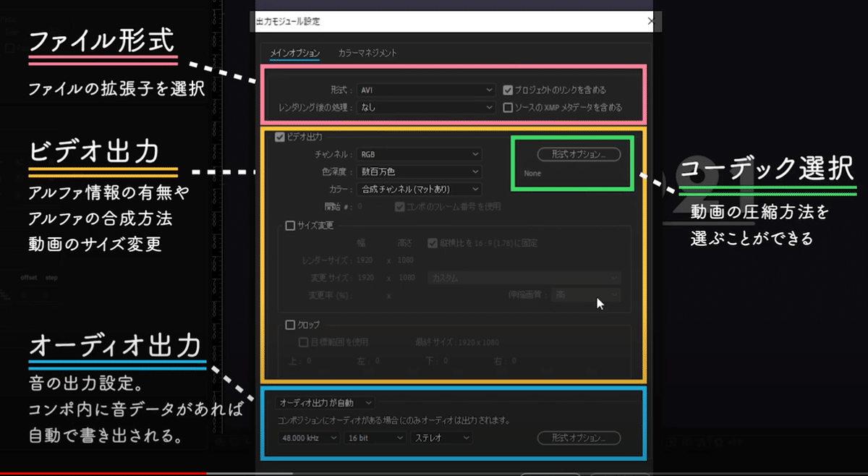
Task: Click the 変更サイズ width value 1920
Action: coord(366,278)
